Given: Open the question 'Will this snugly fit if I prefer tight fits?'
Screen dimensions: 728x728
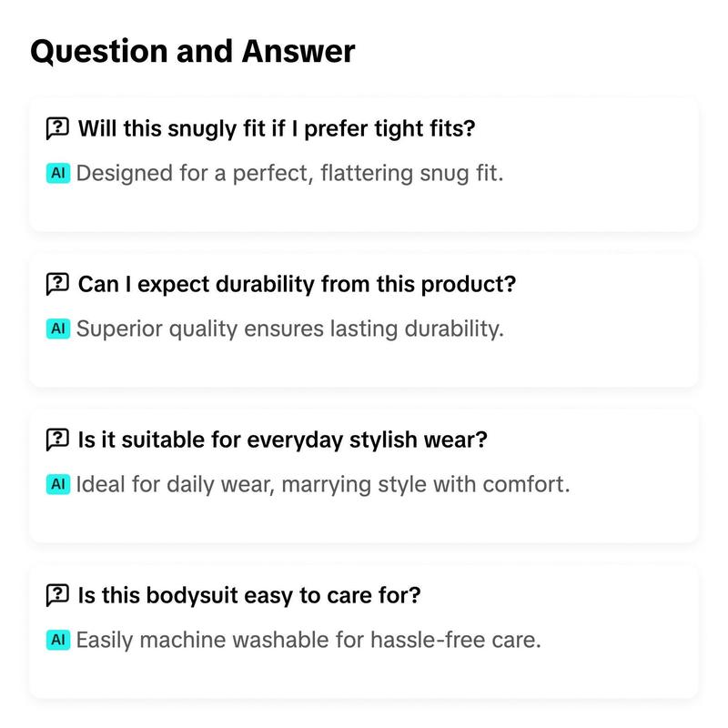Looking at the screenshot, I should tap(277, 128).
